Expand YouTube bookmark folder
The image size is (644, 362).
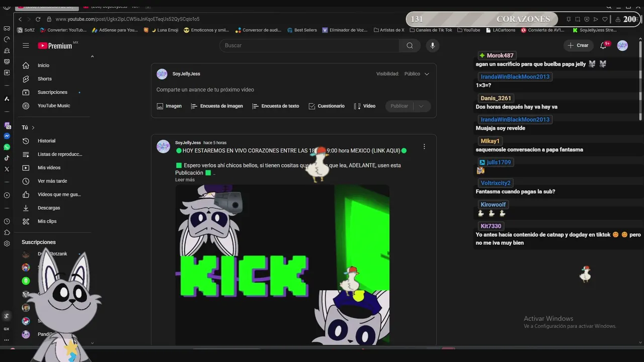click(x=468, y=30)
